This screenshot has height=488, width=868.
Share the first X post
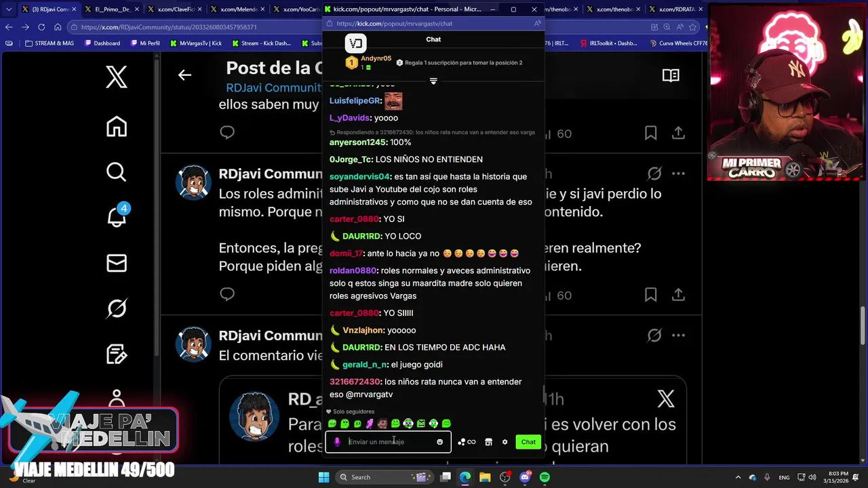[x=678, y=133]
